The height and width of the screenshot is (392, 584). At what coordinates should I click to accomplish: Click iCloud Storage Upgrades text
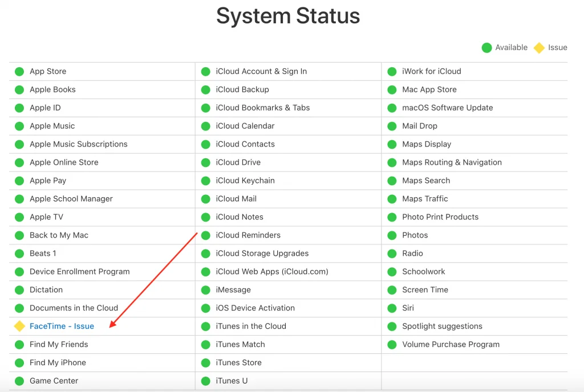262,254
